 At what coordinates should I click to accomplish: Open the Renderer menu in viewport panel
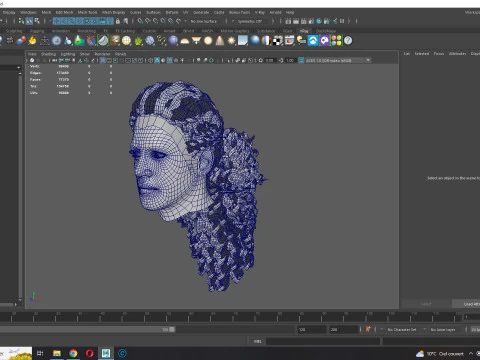point(102,54)
